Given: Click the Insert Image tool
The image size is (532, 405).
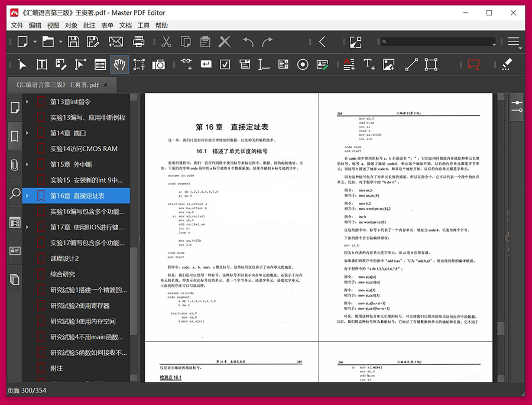Looking at the screenshot, I should 388,64.
